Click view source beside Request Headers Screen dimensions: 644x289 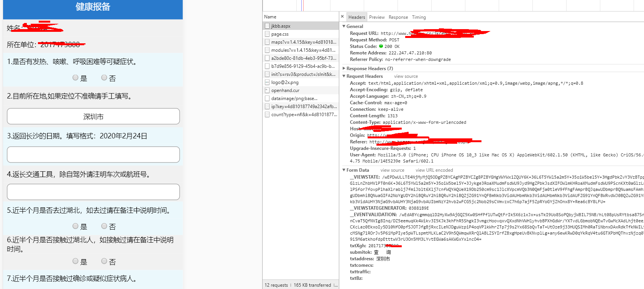pos(406,76)
